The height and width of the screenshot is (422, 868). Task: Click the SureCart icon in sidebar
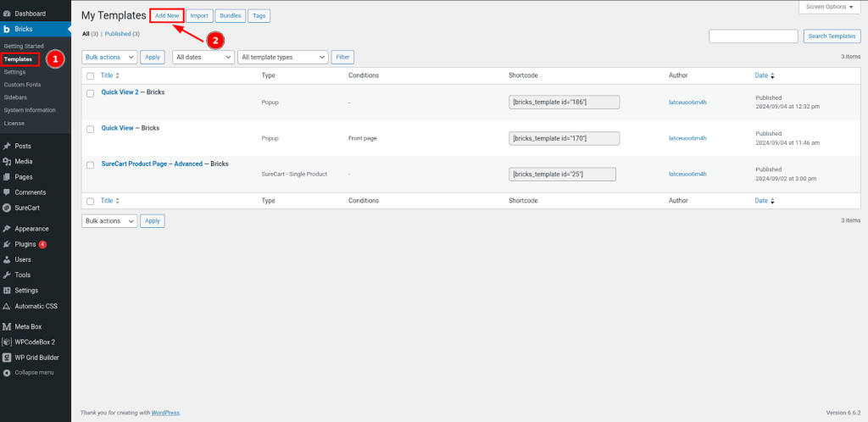(x=7, y=208)
